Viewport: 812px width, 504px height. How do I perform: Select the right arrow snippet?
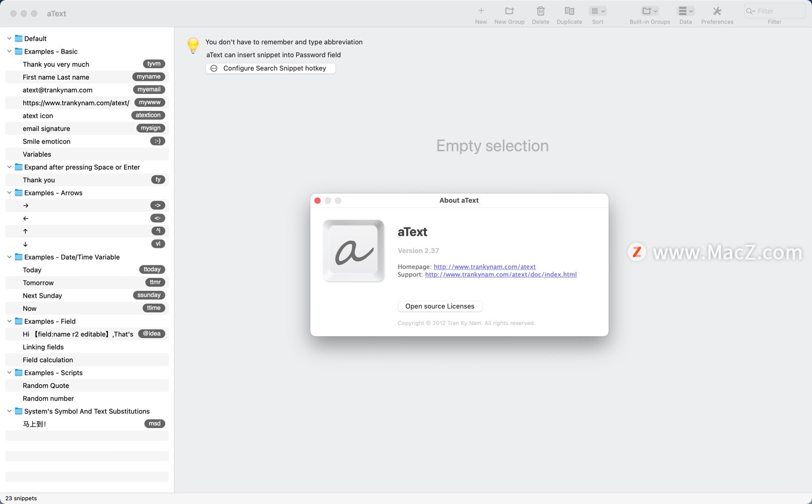click(87, 206)
